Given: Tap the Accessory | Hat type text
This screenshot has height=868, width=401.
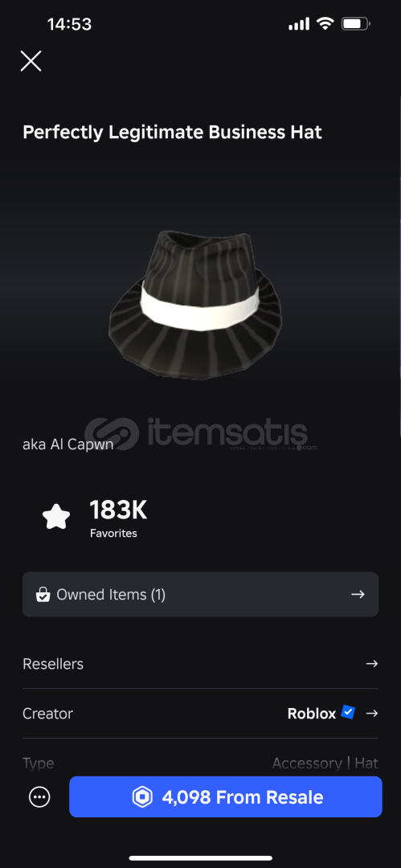Looking at the screenshot, I should pyautogui.click(x=325, y=764).
